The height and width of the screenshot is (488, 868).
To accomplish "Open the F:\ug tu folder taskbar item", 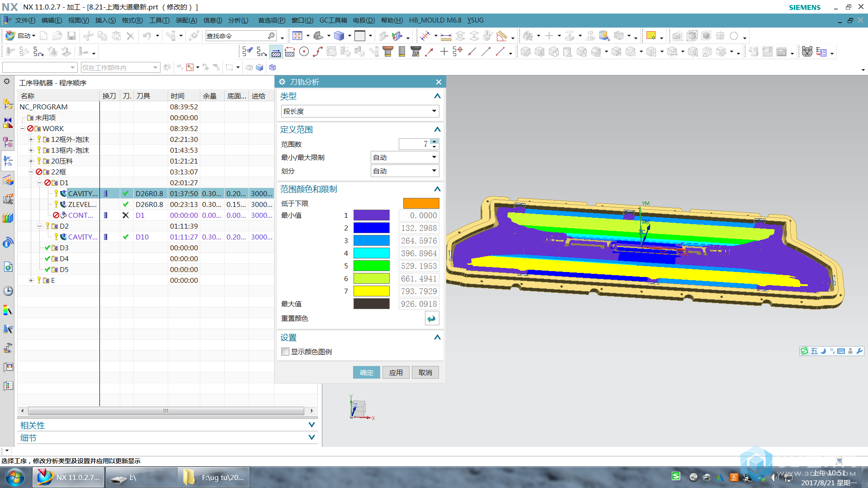I will pos(214,477).
